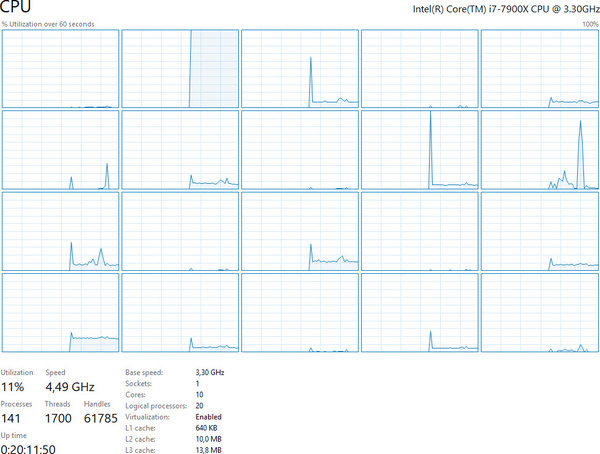Select the first logical processor graph
Image resolution: width=600 pixels, height=454 pixels.
pyautogui.click(x=60, y=68)
